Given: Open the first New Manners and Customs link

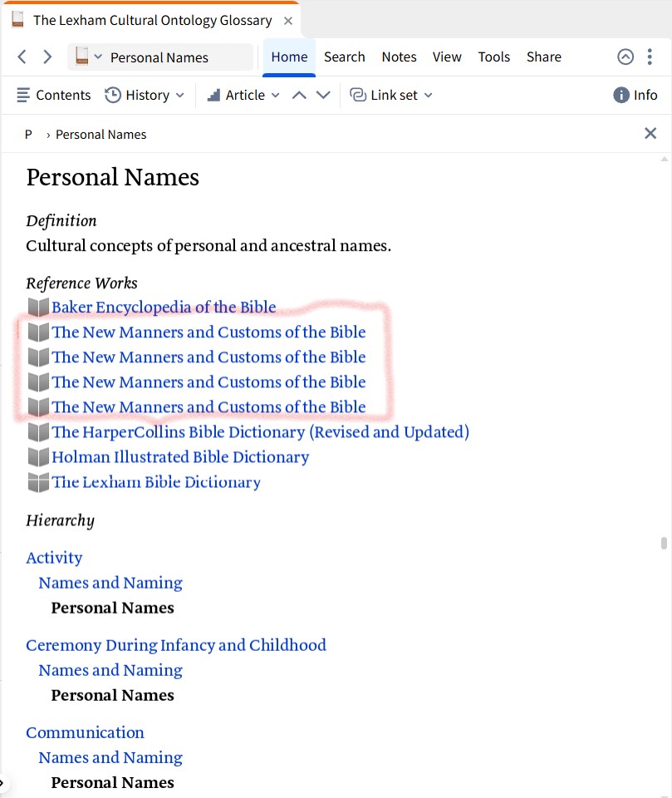Looking at the screenshot, I should pyautogui.click(x=208, y=332).
